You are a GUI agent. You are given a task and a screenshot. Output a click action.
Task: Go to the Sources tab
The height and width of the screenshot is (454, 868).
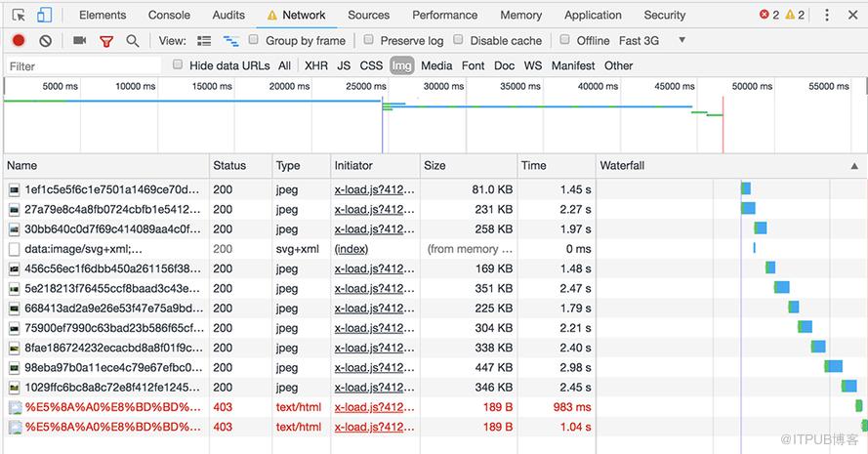[x=369, y=15]
